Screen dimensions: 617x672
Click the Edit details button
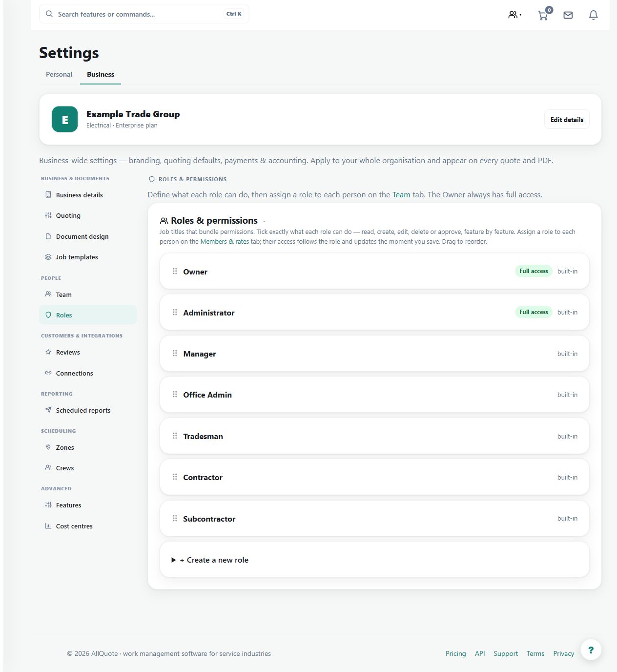pos(567,120)
